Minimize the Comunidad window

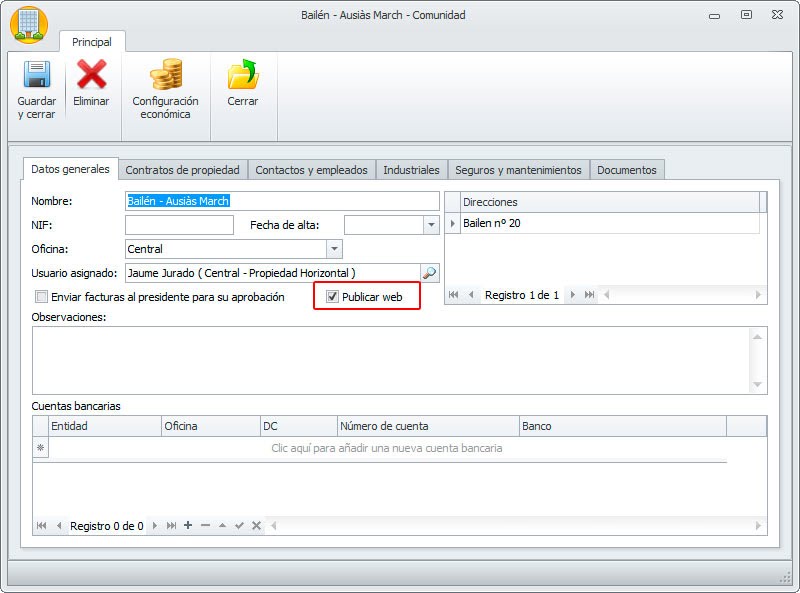click(714, 16)
